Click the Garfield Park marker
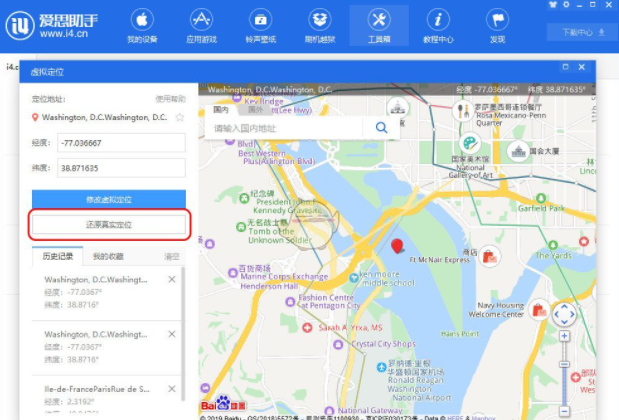 [x=541, y=198]
